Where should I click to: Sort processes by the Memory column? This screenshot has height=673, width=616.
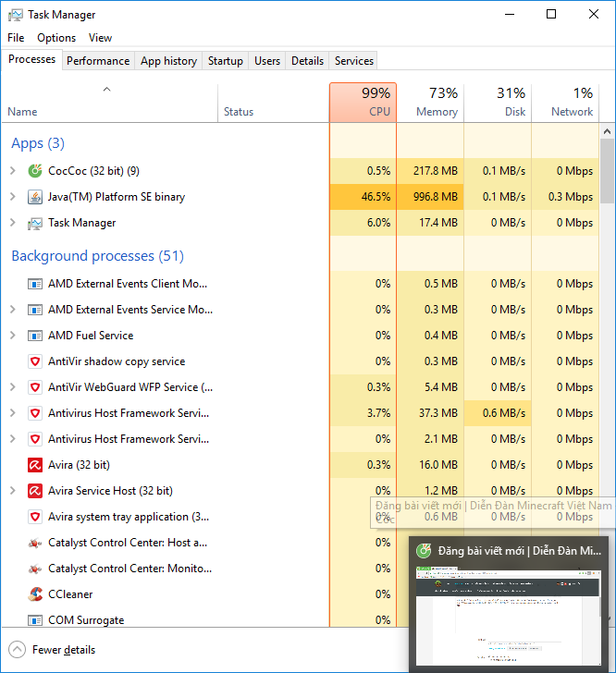pos(430,102)
